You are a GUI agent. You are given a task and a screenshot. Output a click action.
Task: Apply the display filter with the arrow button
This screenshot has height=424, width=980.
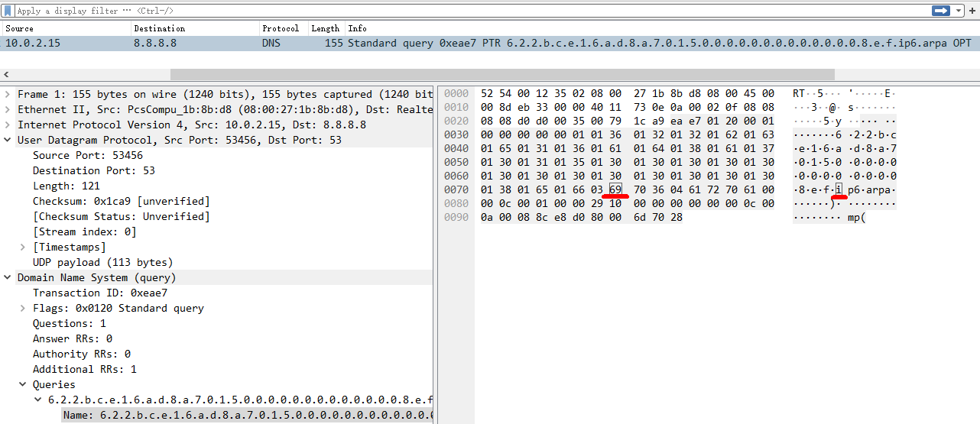[940, 11]
